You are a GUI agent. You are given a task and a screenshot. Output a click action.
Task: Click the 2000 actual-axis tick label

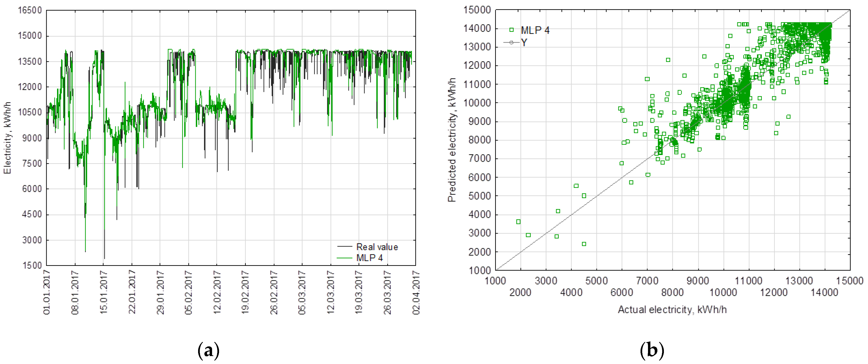click(520, 292)
